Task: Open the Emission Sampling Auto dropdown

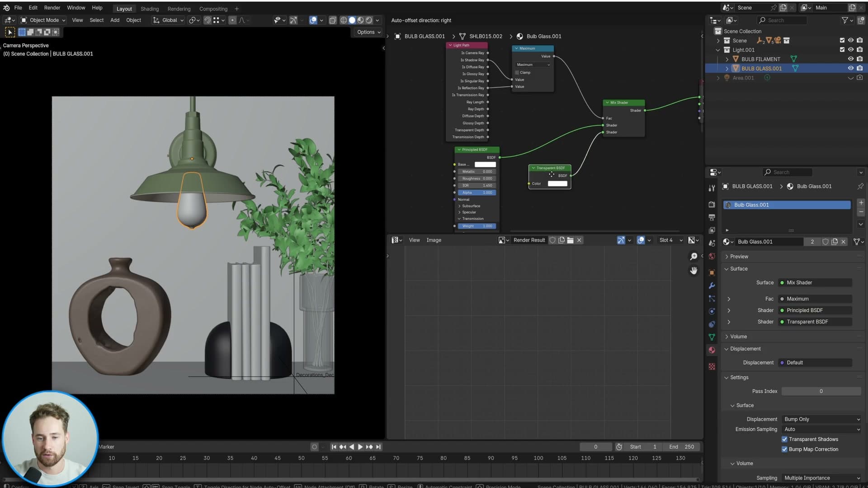Action: point(821,429)
